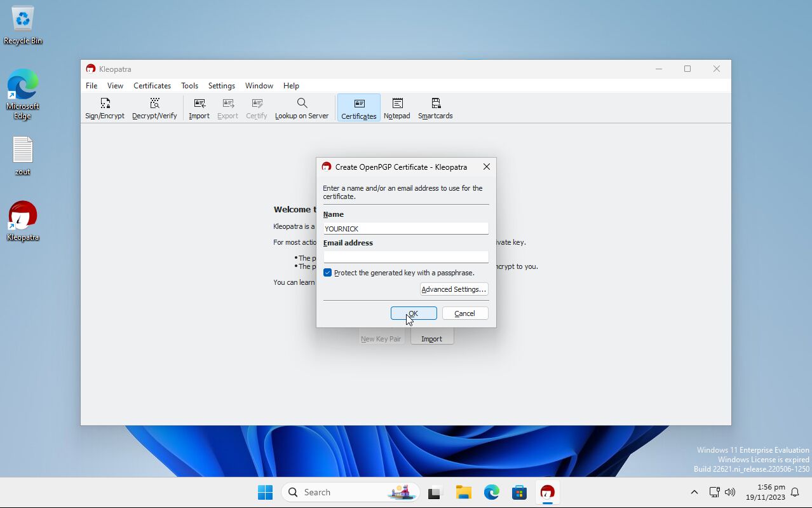
Task: Open the Windows Start menu
Action: [x=265, y=492]
